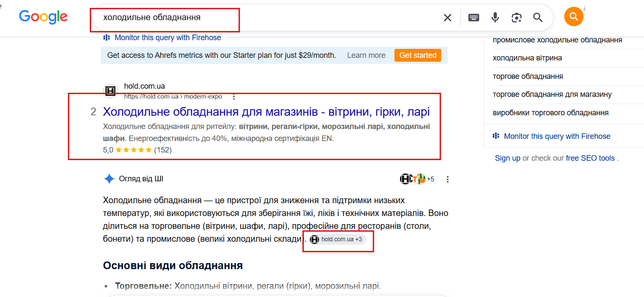Open the AI overview source icons +5
The width and height of the screenshot is (644, 297).
click(x=417, y=179)
